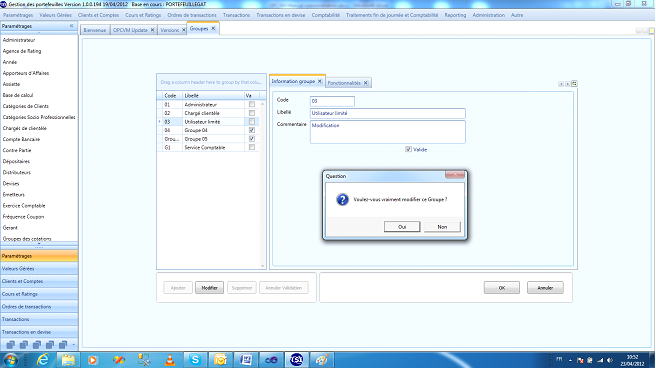This screenshot has width=656, height=369.
Task: Open Skype from the taskbar
Action: (x=195, y=359)
